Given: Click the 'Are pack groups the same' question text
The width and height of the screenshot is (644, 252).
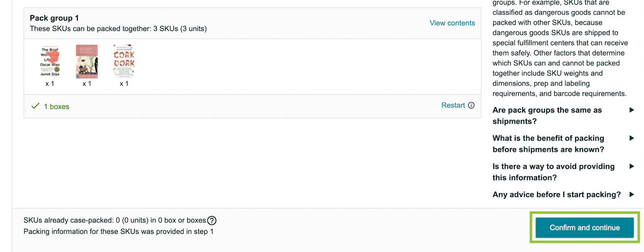Looking at the screenshot, I should pos(547,116).
